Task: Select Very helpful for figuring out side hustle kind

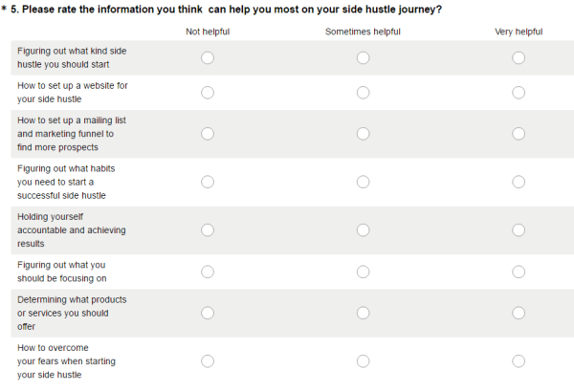Action: (519, 57)
